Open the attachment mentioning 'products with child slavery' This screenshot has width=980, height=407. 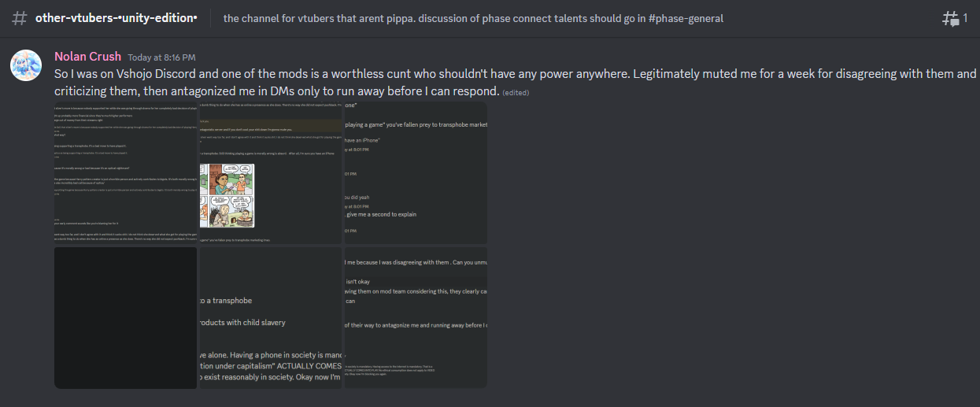click(x=270, y=317)
